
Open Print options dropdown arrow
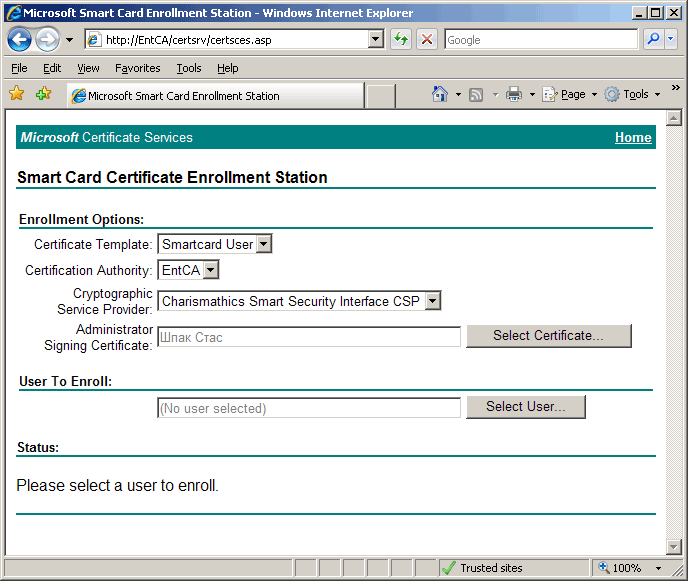532,94
